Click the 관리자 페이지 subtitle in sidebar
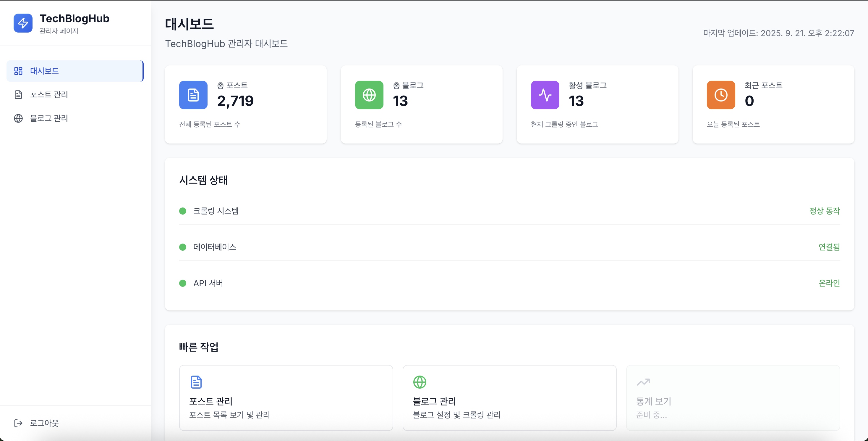The image size is (868, 441). click(x=59, y=31)
